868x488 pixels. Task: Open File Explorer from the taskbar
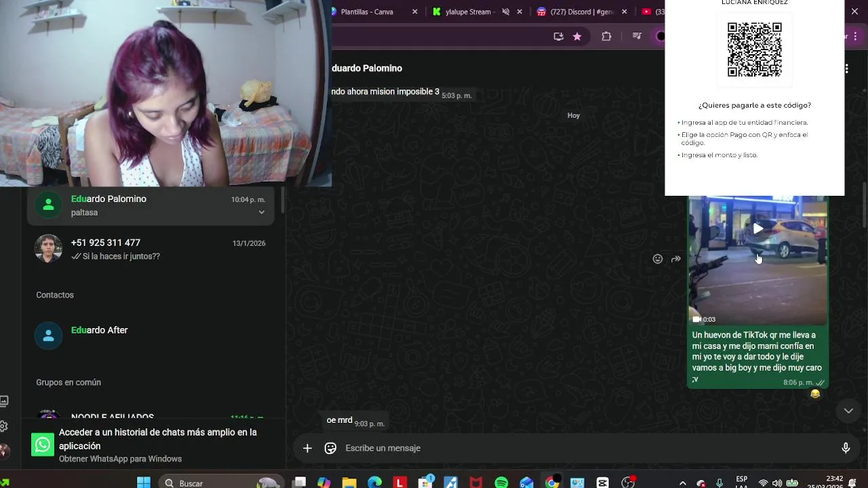point(349,483)
